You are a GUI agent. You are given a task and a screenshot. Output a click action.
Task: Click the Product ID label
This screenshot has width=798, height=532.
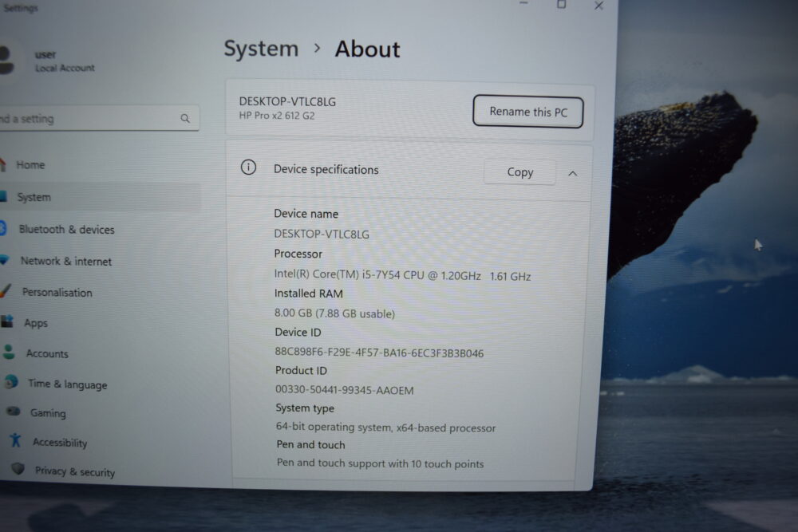click(301, 370)
